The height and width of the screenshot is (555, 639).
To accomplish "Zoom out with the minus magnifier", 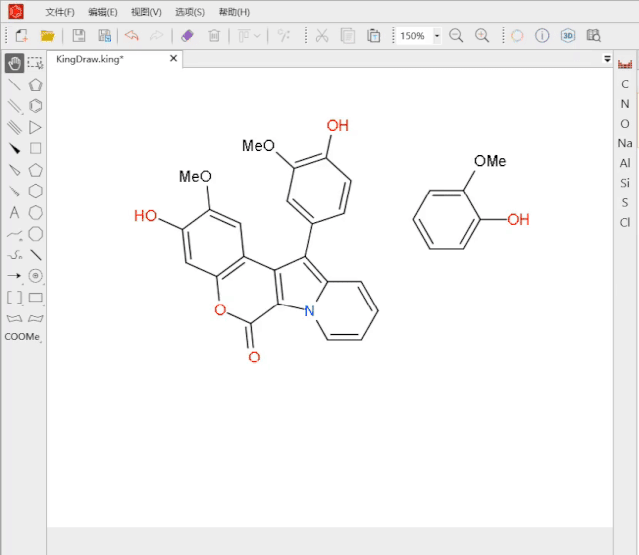I will click(456, 36).
